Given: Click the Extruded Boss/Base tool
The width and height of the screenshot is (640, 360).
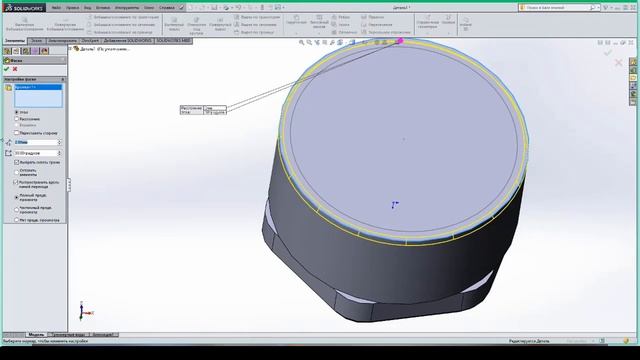Looking at the screenshot, I should [x=24, y=24].
